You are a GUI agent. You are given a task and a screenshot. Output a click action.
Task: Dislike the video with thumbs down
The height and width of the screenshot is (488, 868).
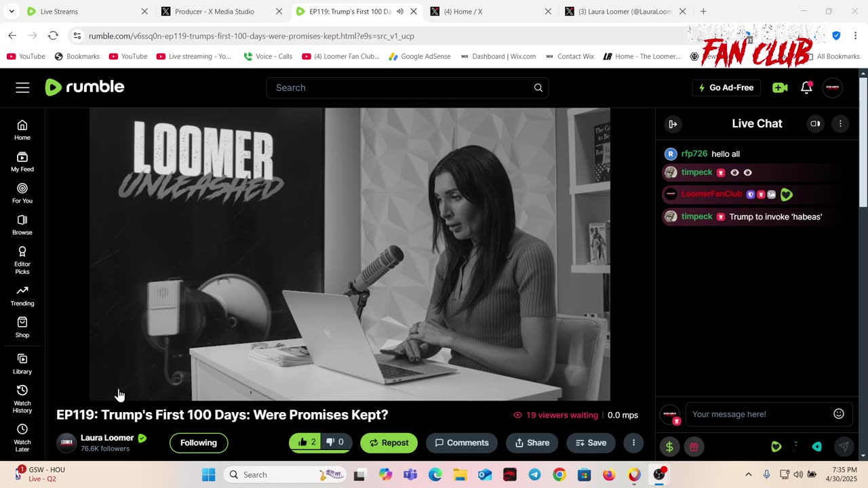coord(336,443)
